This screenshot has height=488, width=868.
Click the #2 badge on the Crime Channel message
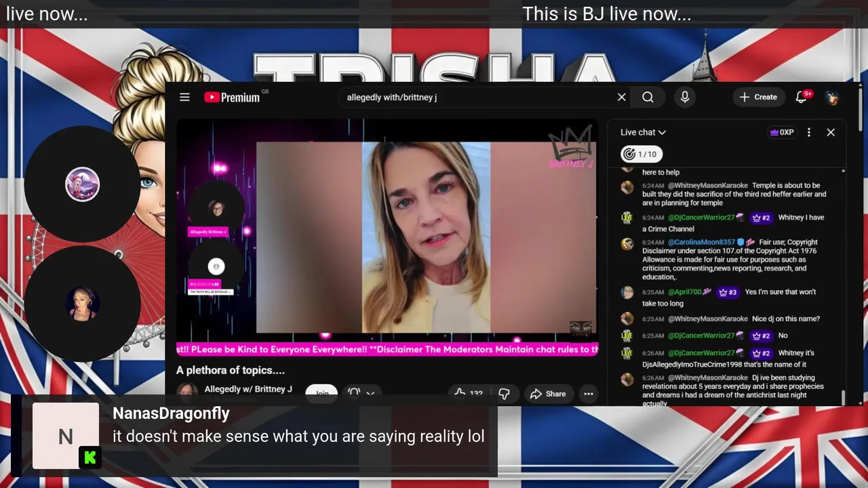click(x=762, y=218)
